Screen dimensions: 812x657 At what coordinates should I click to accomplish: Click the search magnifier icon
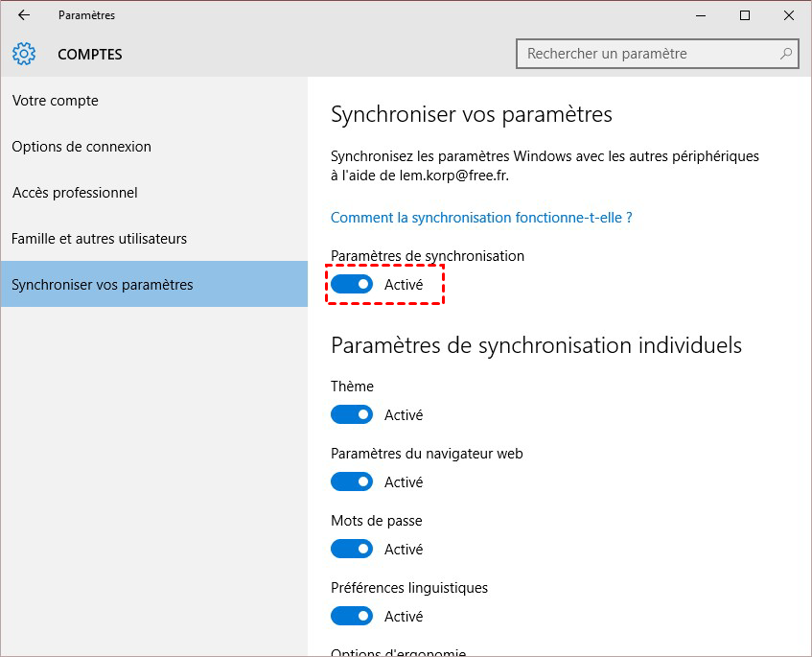point(786,54)
